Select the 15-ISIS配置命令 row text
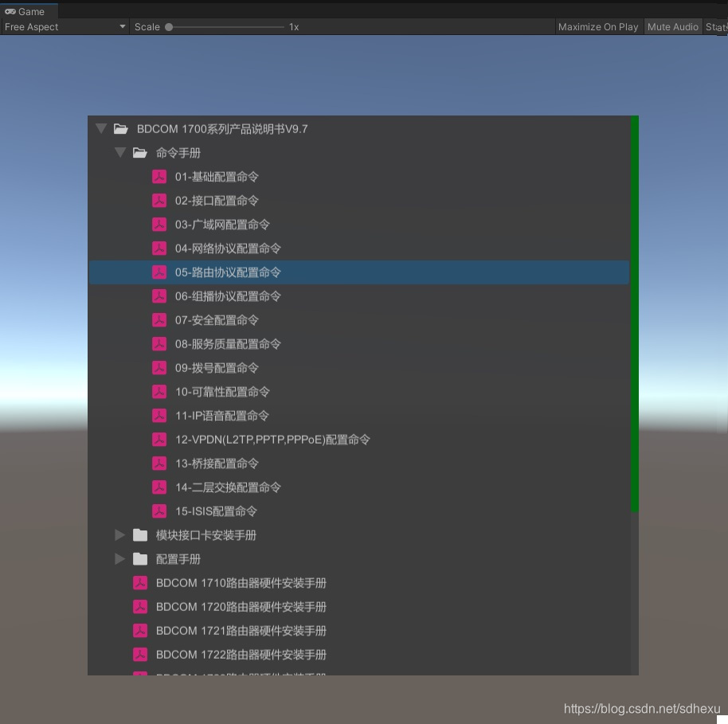Screen dimensions: 728x724 click(x=216, y=511)
